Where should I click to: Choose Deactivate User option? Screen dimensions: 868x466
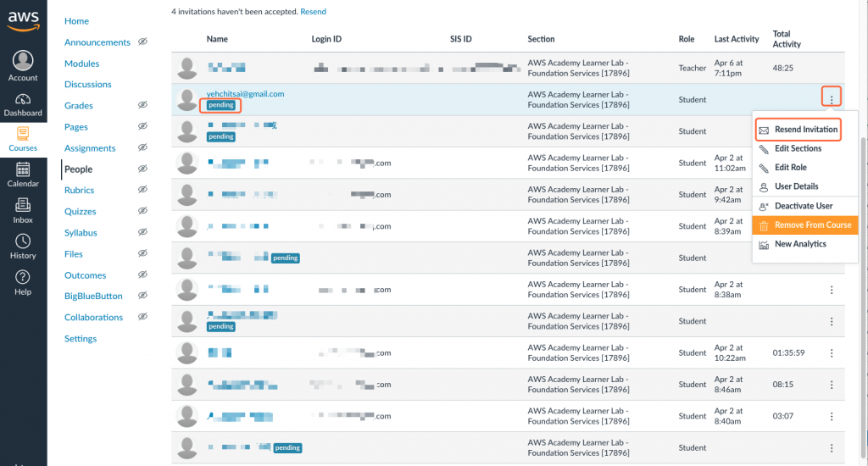tap(804, 206)
